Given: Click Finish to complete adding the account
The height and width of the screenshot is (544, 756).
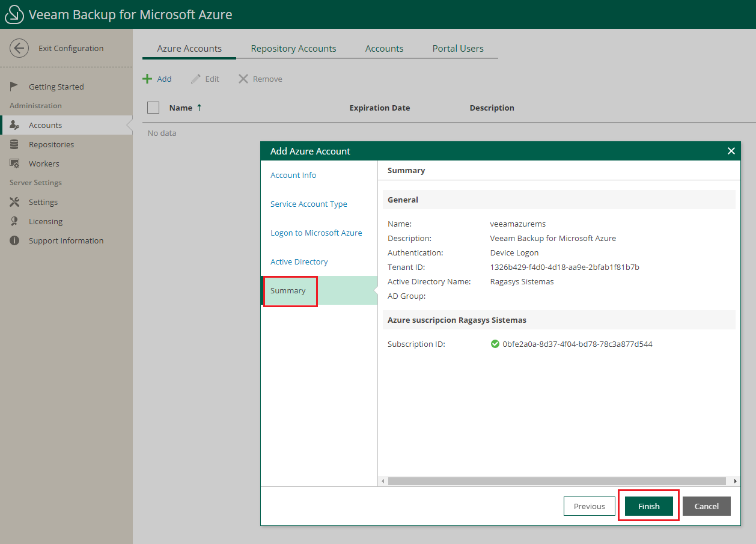Looking at the screenshot, I should click(x=648, y=506).
